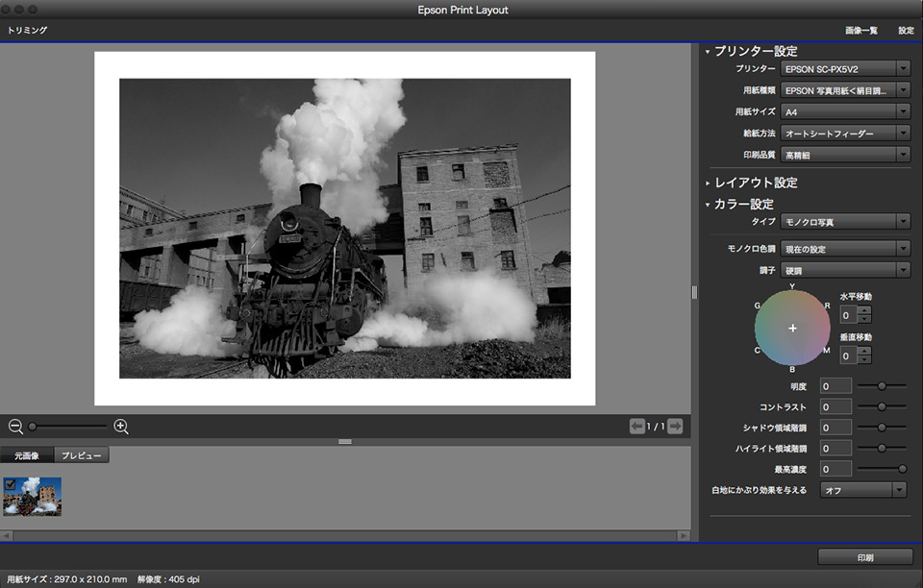Image resolution: width=923 pixels, height=588 pixels.
Task: Click the 印刷 print button
Action: click(x=865, y=557)
